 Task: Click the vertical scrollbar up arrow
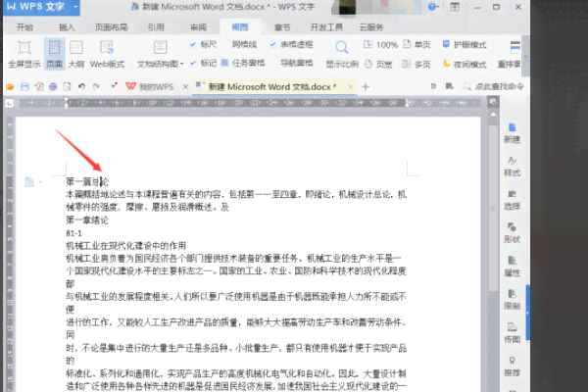[x=494, y=115]
